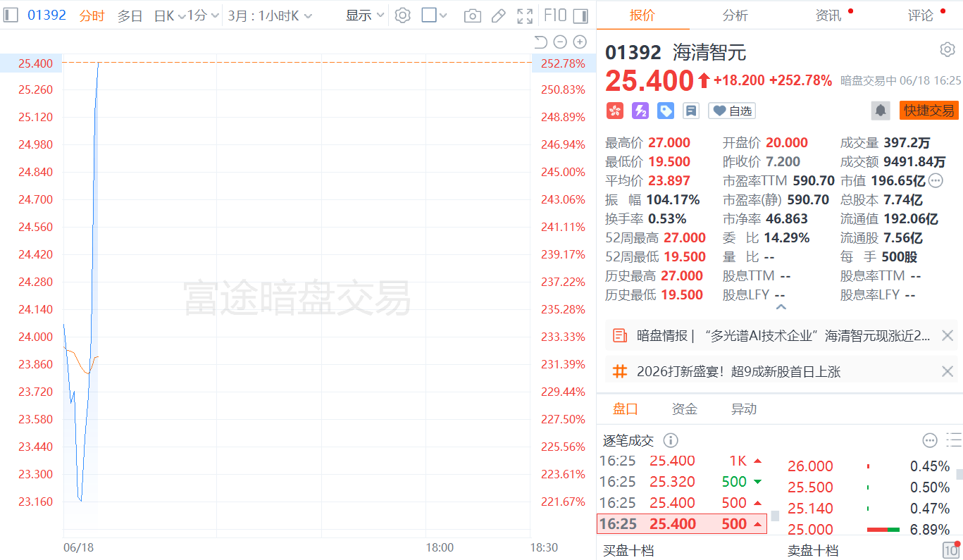Take a chart screenshot with the camera icon

(x=473, y=15)
